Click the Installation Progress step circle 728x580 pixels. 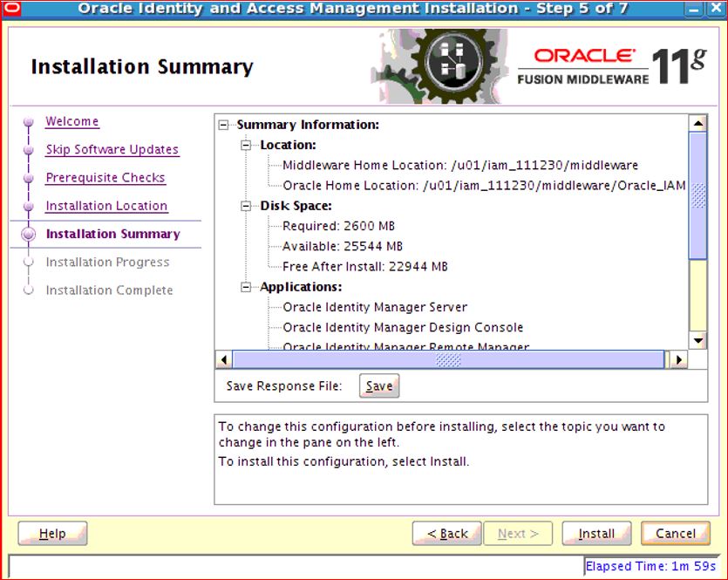(28, 262)
